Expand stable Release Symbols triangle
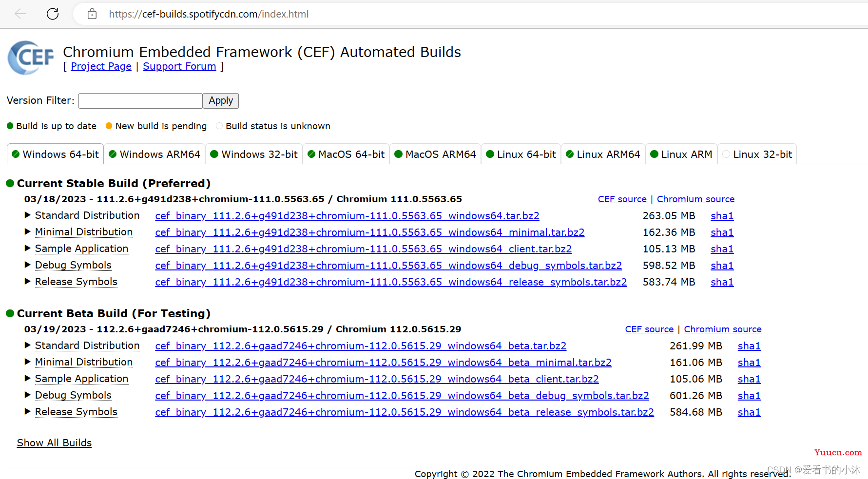868x479 pixels. 28,281
